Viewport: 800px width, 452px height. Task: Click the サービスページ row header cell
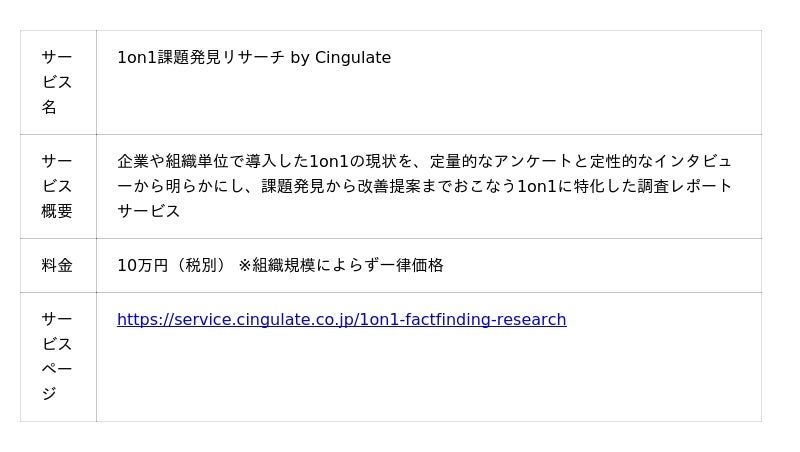click(x=58, y=357)
